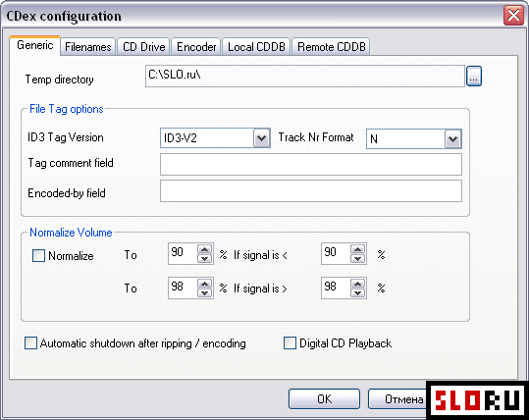529x420 pixels.
Task: Increase the 'If signal is <' threshold value
Action: 357,249
